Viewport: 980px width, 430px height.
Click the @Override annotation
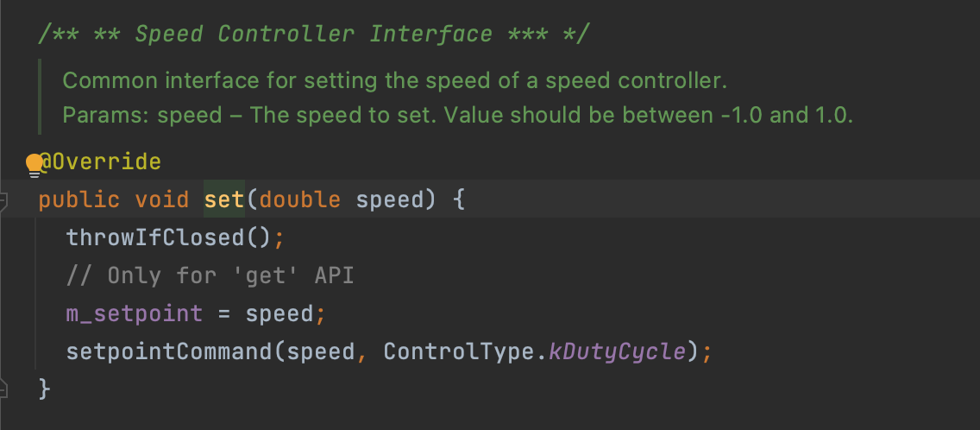point(101,162)
